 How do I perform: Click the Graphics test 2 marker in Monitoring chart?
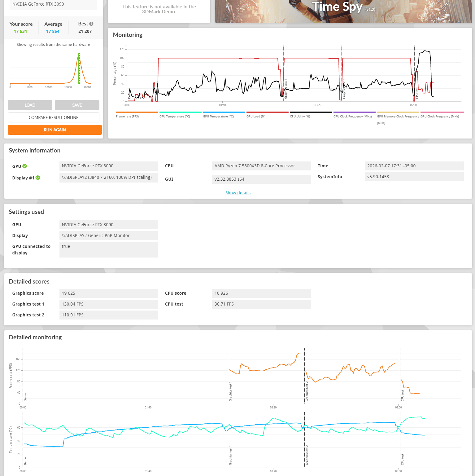pyautogui.click(x=344, y=89)
